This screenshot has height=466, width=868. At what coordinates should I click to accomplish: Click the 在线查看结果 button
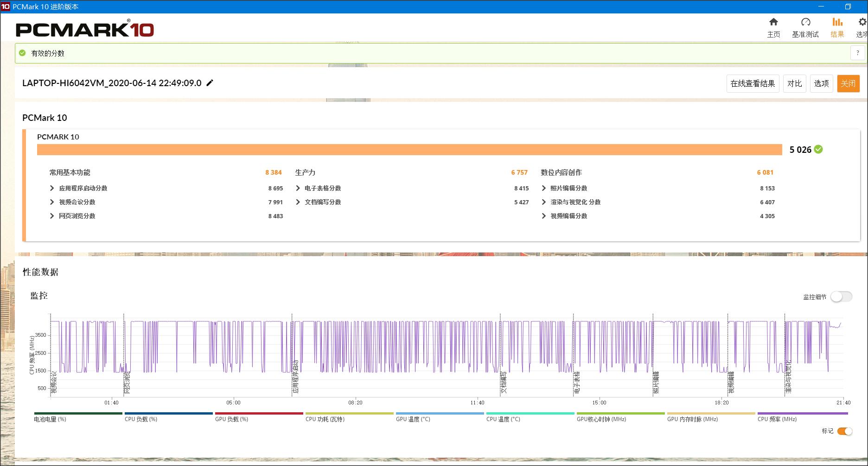753,83
